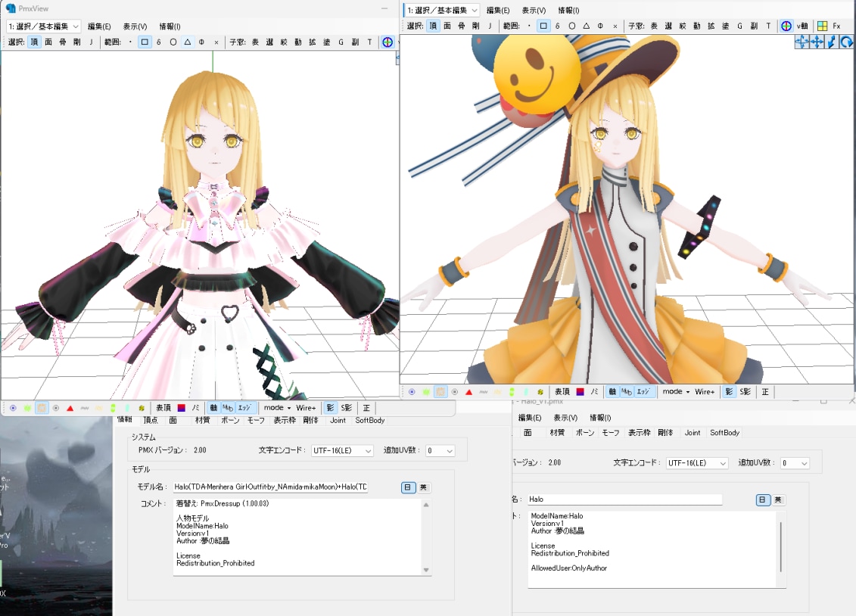
Task: Click yellow grid panel icon in right PmxView
Action: point(822,26)
